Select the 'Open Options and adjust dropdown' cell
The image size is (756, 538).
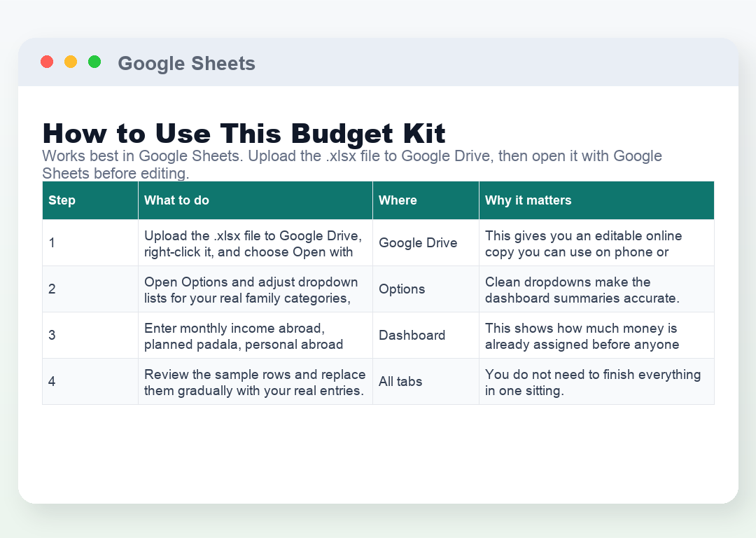tap(255, 289)
